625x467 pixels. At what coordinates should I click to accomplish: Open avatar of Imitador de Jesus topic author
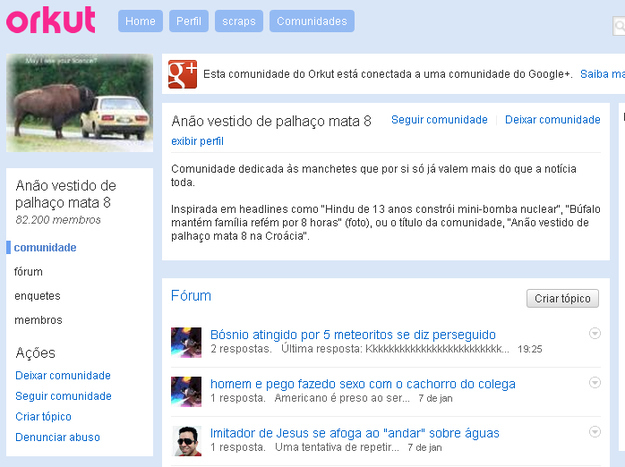[x=186, y=440]
